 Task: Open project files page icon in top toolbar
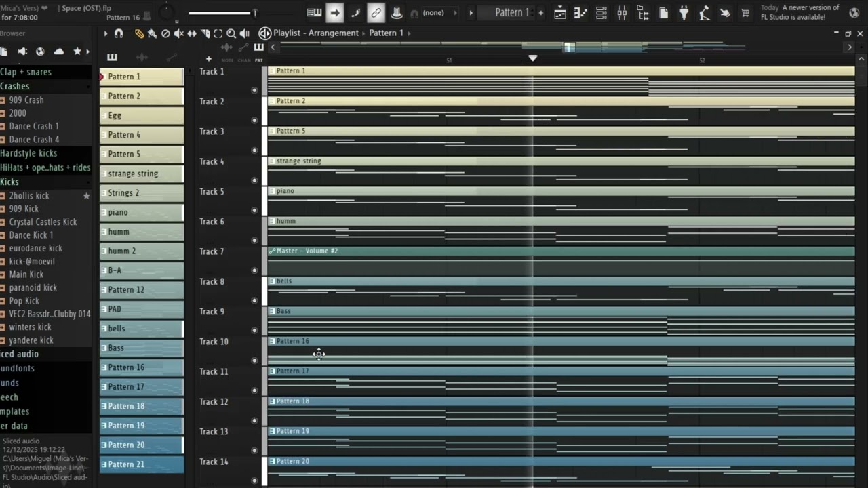tap(663, 12)
